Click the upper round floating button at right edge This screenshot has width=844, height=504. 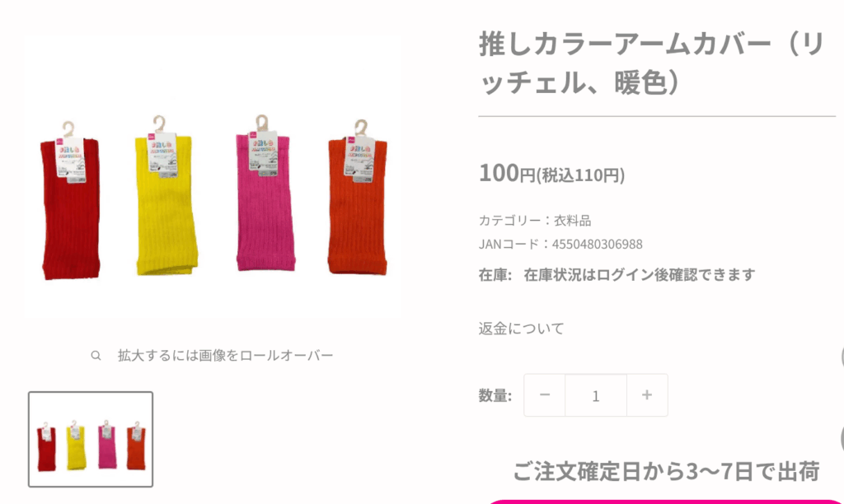tap(842, 357)
